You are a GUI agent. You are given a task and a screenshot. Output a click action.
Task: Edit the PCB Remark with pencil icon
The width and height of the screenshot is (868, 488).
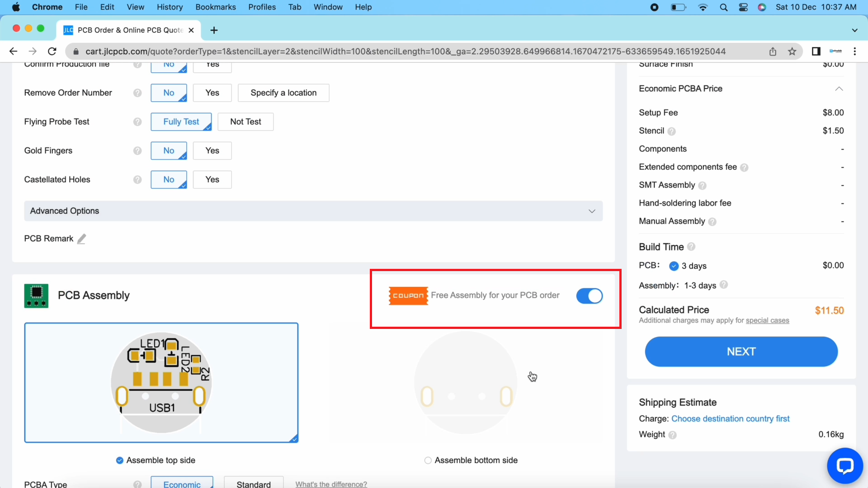tap(81, 239)
